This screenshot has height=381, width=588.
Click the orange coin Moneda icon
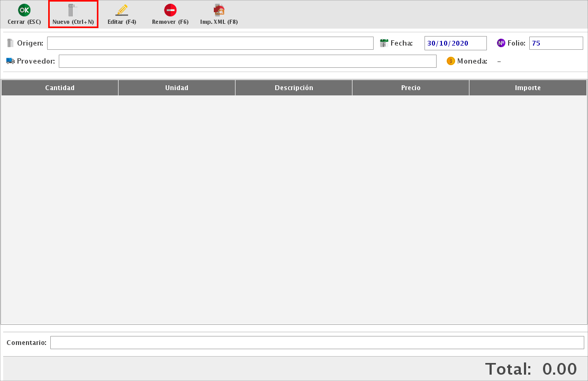tap(451, 61)
